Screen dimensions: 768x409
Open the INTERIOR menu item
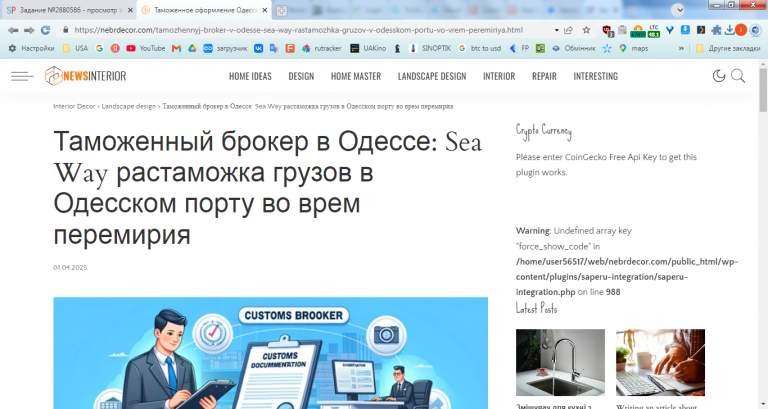click(499, 76)
